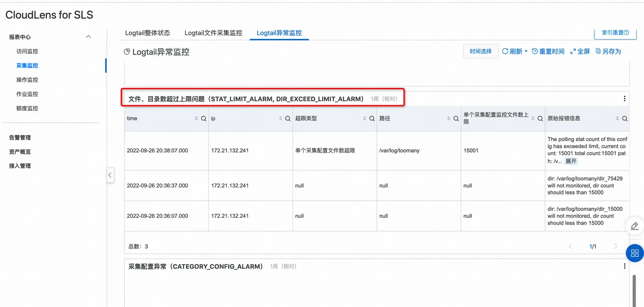Click the /var/log/toomany path cell
This screenshot has width=644, height=307.
[399, 150]
